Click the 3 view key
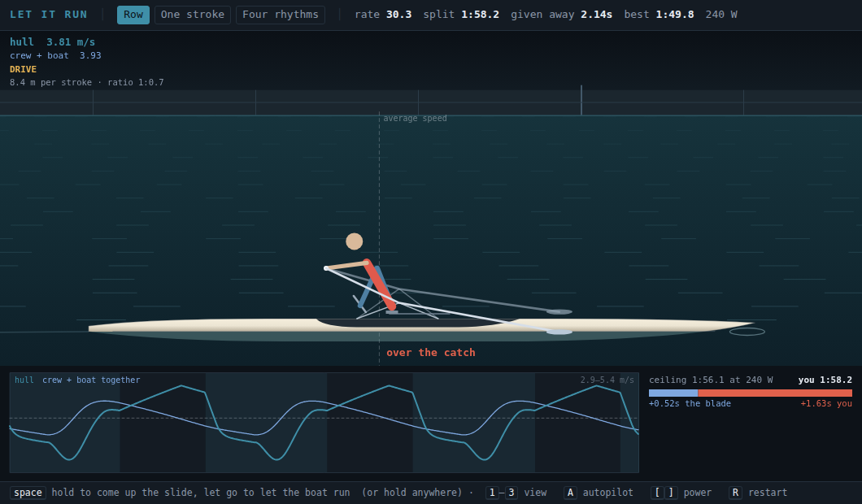Image resolution: width=862 pixels, height=504 pixels. (x=512, y=493)
